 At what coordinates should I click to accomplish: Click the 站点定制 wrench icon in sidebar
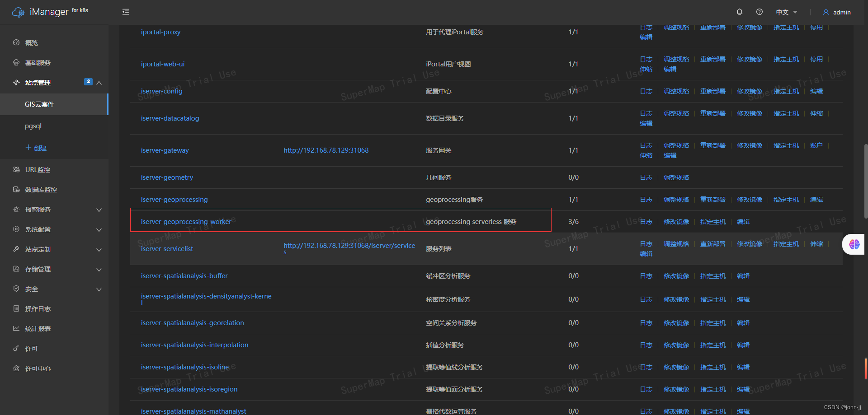(x=16, y=249)
